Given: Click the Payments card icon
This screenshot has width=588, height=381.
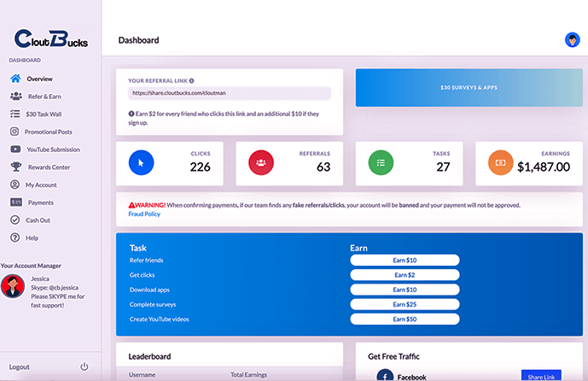Looking at the screenshot, I should [x=15, y=202].
